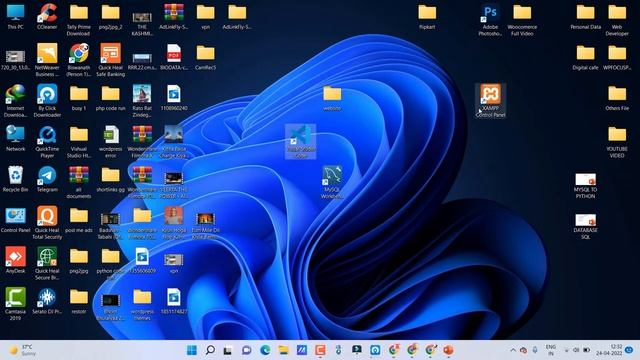Open File Explorer from the taskbar
The width and height of the screenshot is (640, 360).
pyautogui.click(x=283, y=350)
